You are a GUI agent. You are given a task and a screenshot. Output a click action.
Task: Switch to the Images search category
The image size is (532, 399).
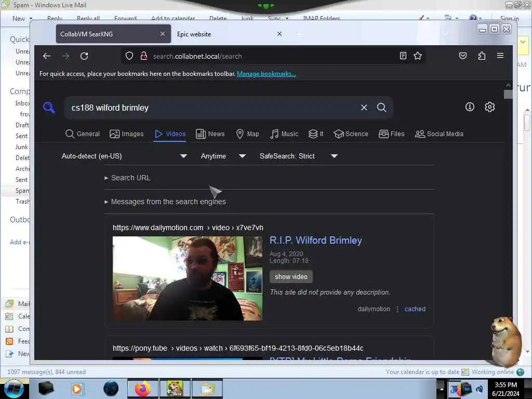(x=127, y=134)
